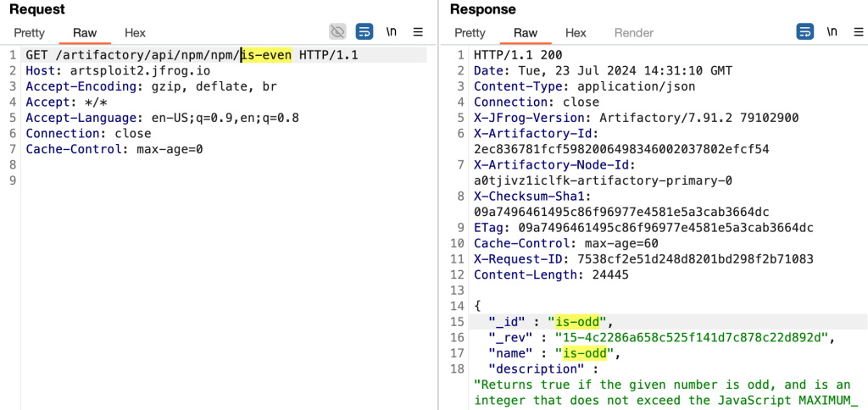Click the Connection: close line in Request

(88, 133)
